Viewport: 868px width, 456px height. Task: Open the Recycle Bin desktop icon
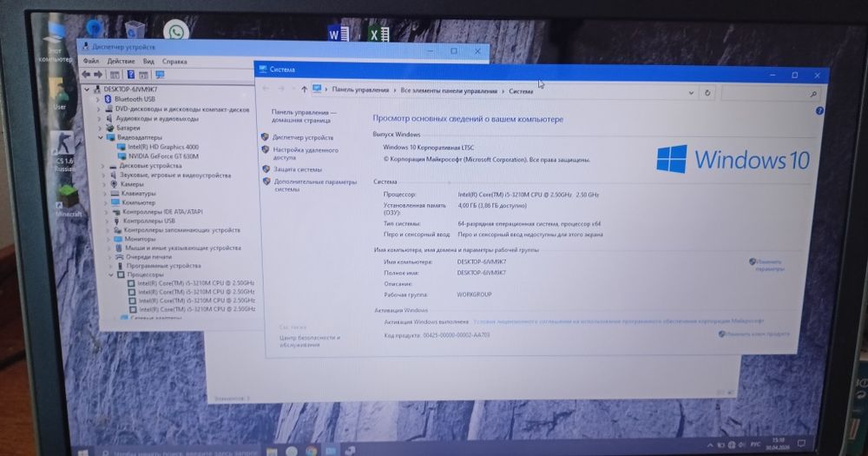click(x=134, y=29)
